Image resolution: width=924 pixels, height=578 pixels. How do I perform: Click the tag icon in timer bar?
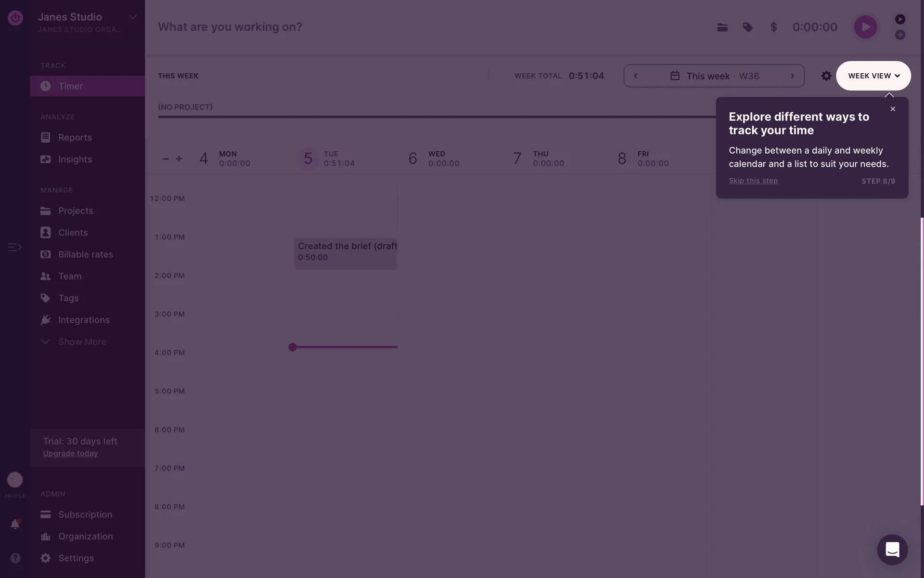coord(747,27)
